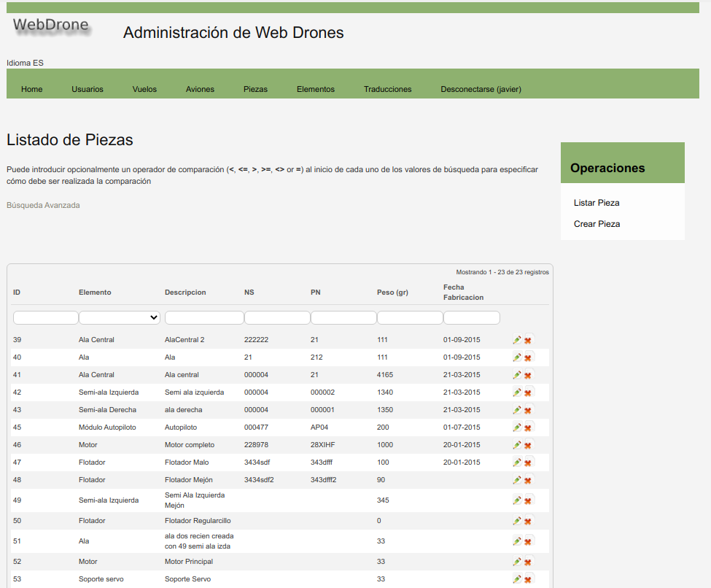Sort the table by Peso (gr) column
The width and height of the screenshot is (711, 588).
392,293
